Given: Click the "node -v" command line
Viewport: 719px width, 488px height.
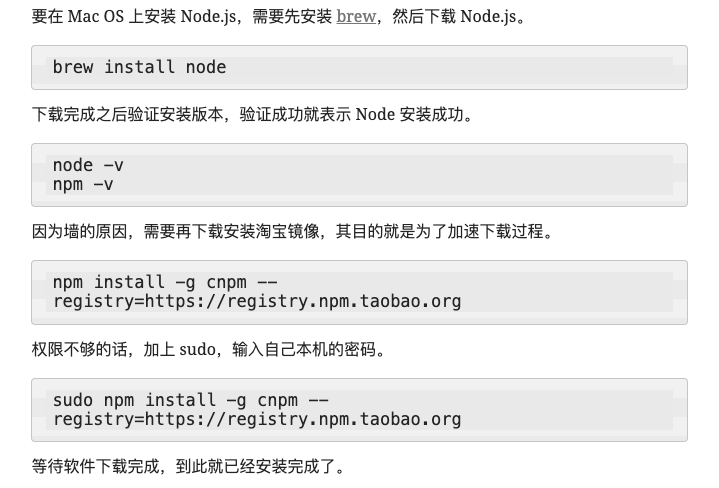Looking at the screenshot, I should pyautogui.click(x=88, y=165).
